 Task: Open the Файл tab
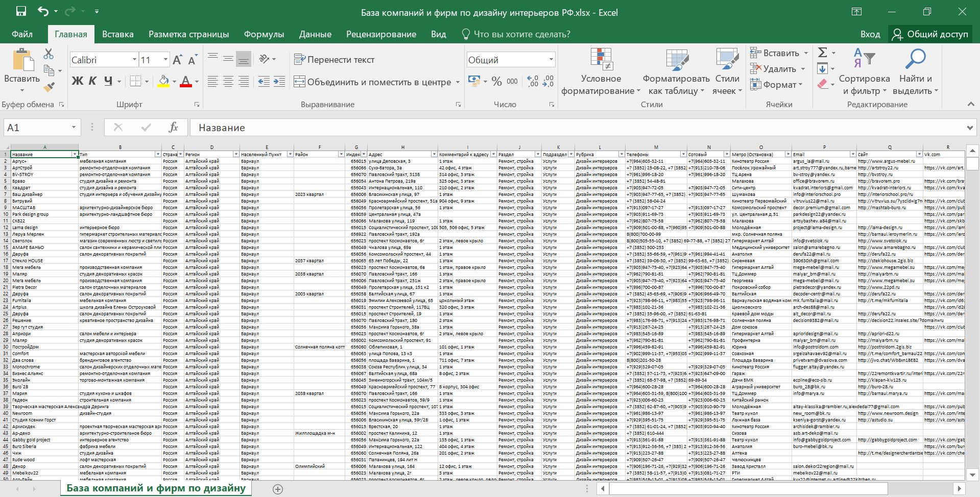click(x=22, y=34)
